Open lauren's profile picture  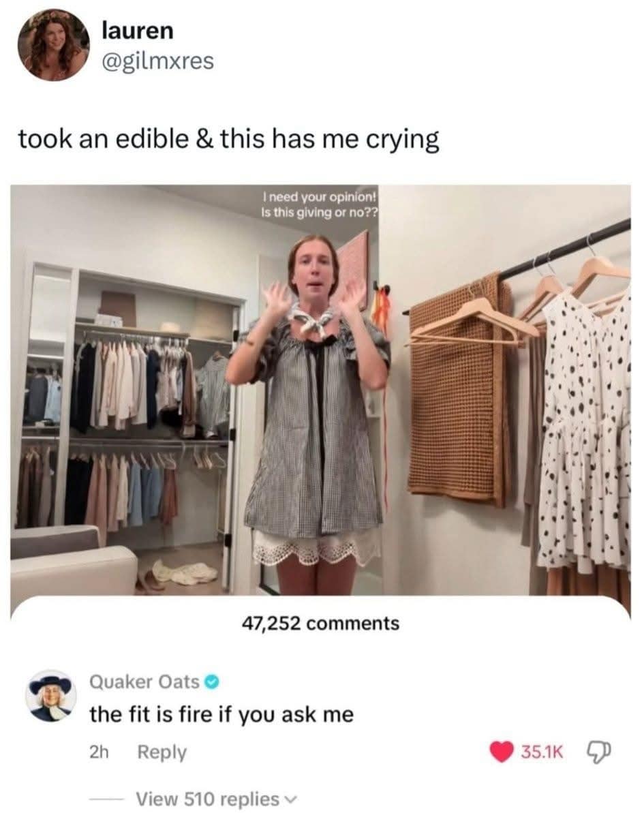54,45
